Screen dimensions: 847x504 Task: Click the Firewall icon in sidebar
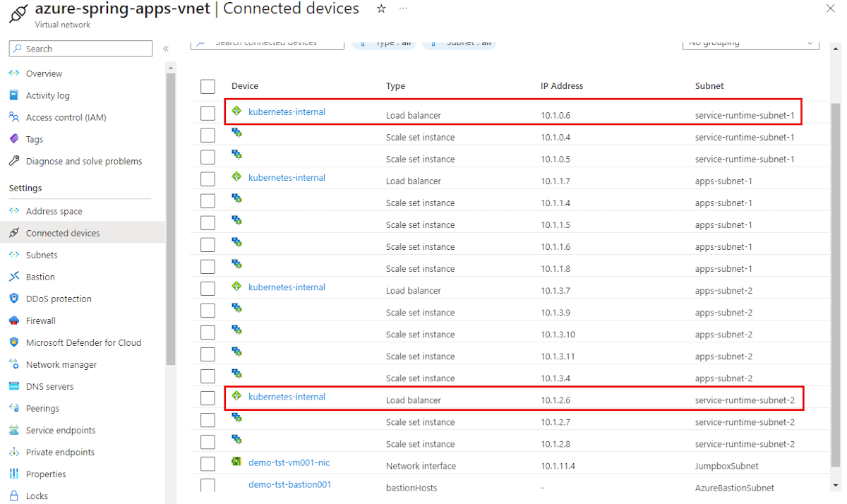tap(14, 320)
